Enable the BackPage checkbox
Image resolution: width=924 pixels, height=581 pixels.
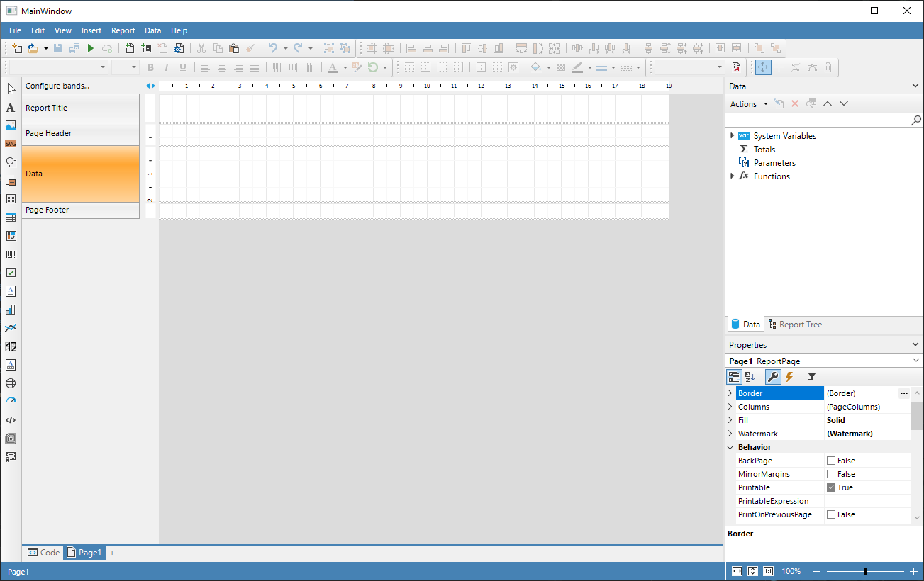pyautogui.click(x=831, y=461)
